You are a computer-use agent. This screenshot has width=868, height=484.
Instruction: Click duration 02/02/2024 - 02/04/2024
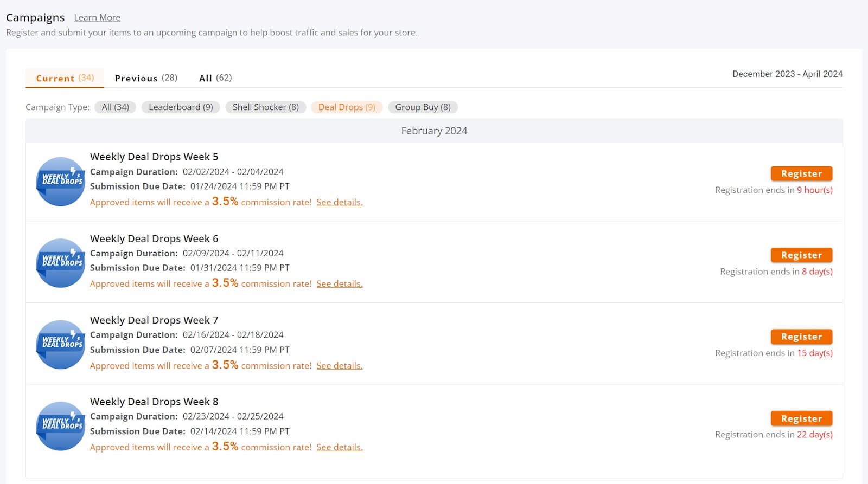pos(233,171)
